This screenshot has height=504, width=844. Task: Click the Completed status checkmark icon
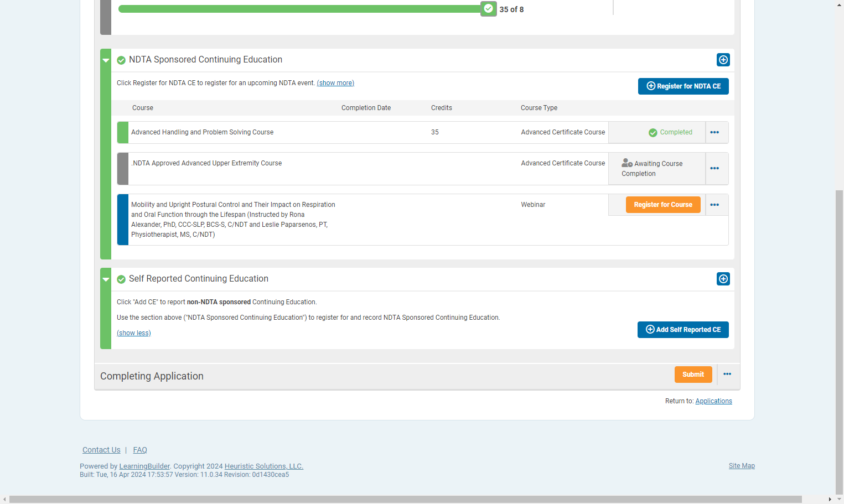[x=653, y=133]
